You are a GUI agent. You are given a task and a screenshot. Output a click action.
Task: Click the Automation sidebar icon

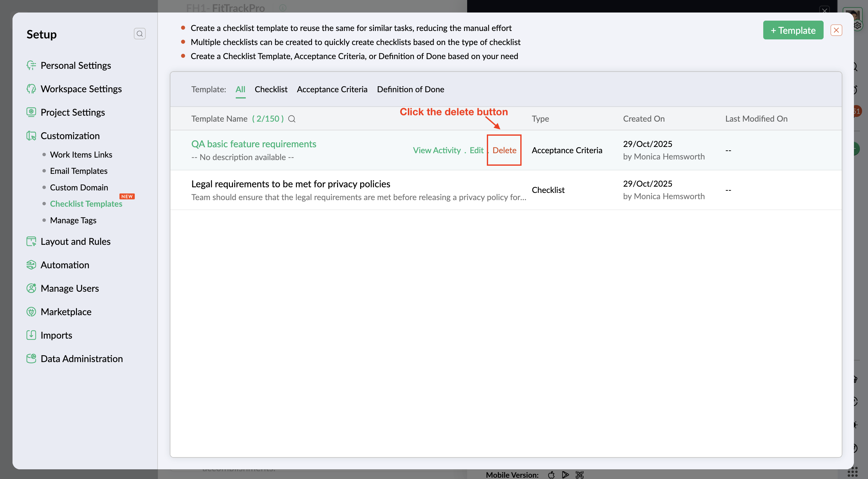[x=31, y=265]
